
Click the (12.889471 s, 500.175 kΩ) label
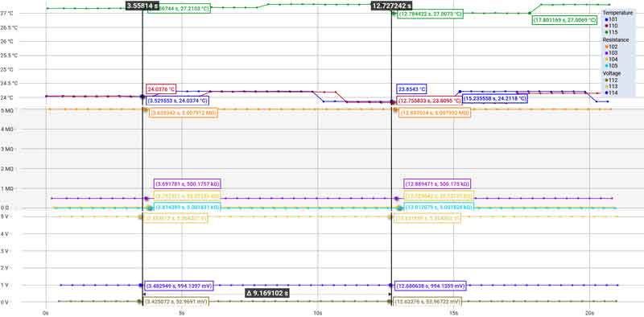(x=437, y=184)
